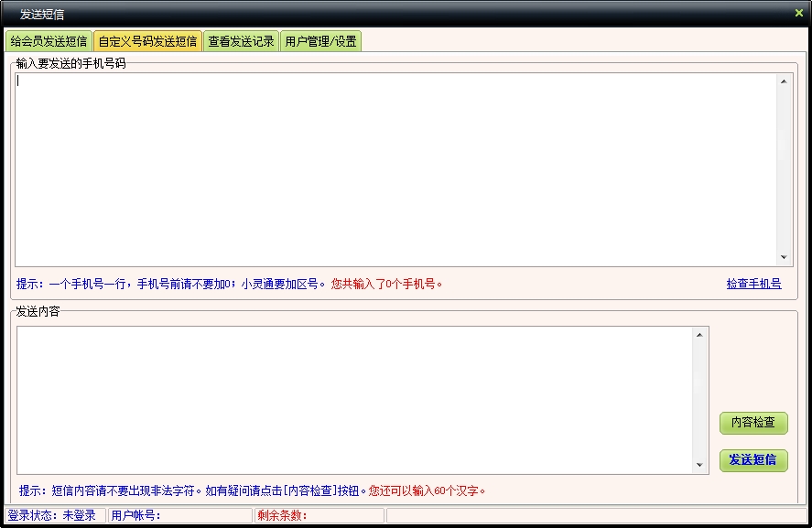Select the 自定义号码发送短信 tab
The width and height of the screenshot is (812, 528).
pos(147,41)
